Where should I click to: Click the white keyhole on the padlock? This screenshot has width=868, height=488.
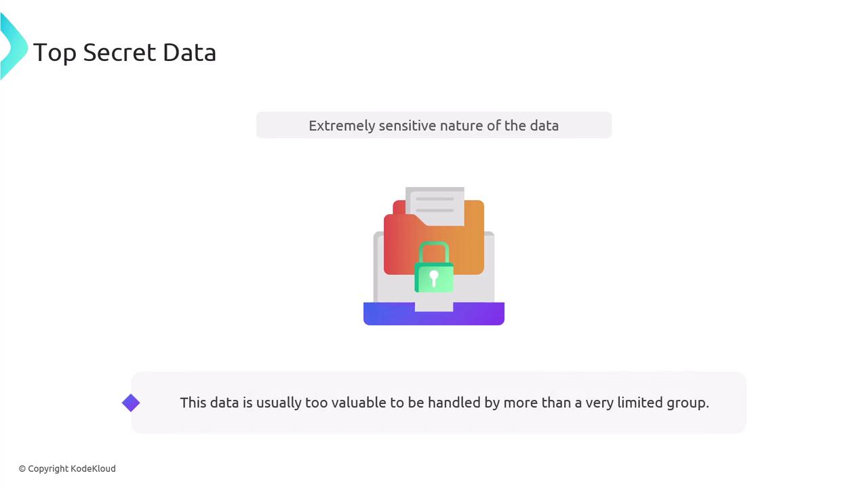point(434,277)
